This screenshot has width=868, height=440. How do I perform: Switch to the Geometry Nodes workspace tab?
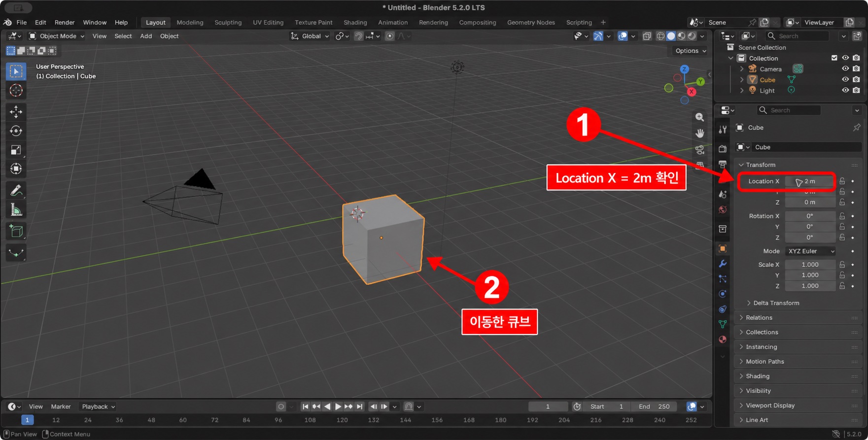click(x=531, y=22)
